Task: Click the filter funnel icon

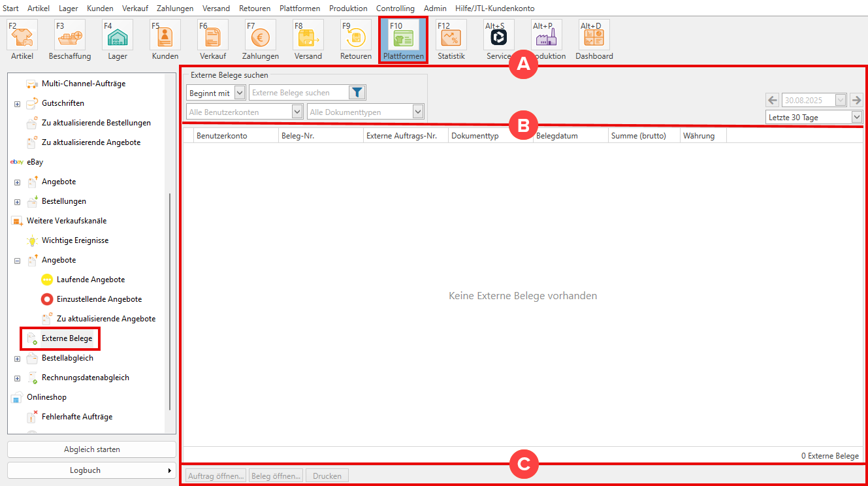Action: point(357,93)
